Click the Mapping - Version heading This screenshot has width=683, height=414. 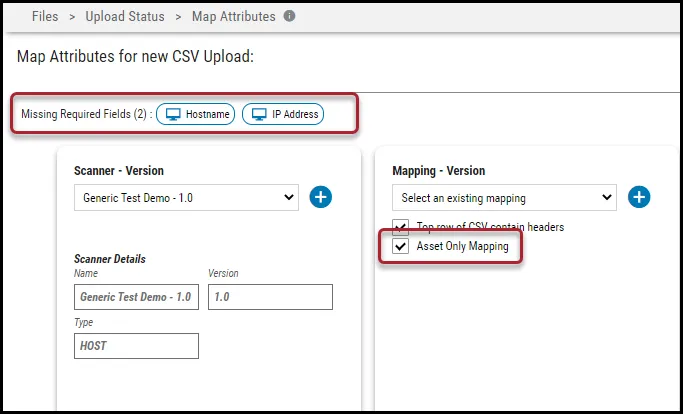tap(439, 170)
